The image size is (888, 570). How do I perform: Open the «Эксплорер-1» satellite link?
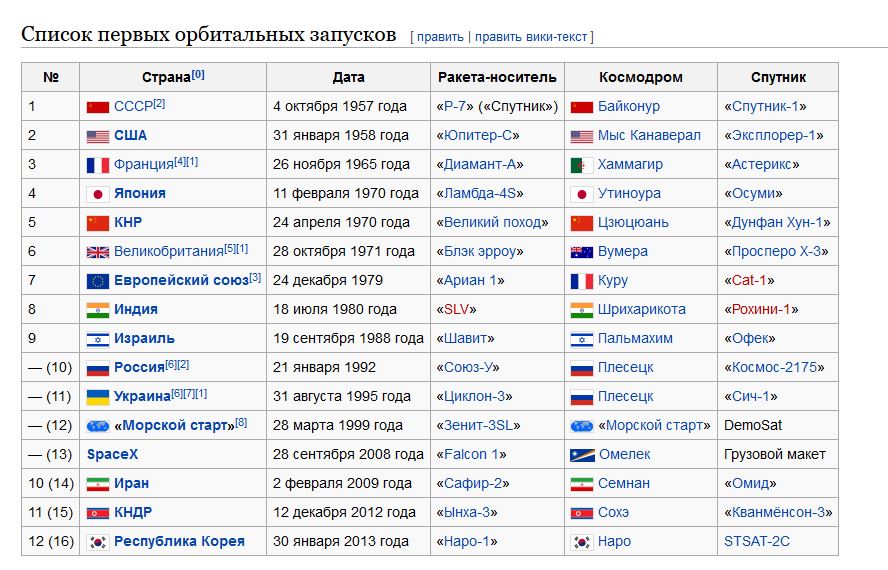[774, 135]
